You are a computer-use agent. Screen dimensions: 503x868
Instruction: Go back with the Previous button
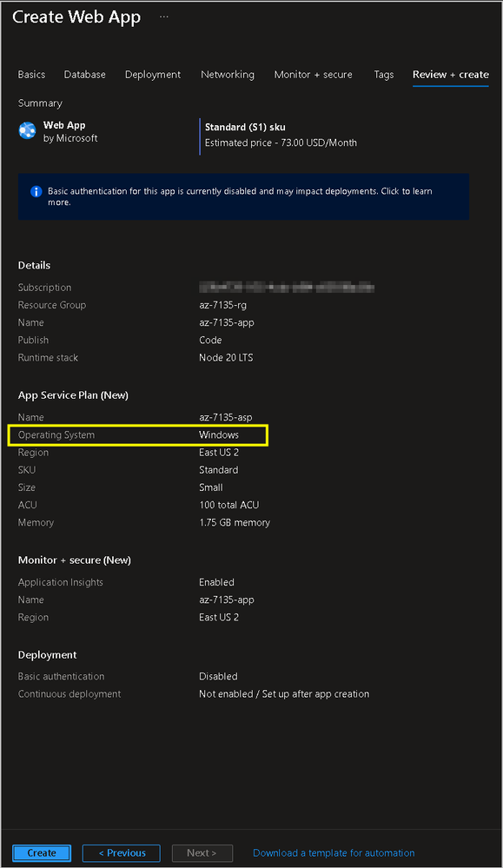121,853
